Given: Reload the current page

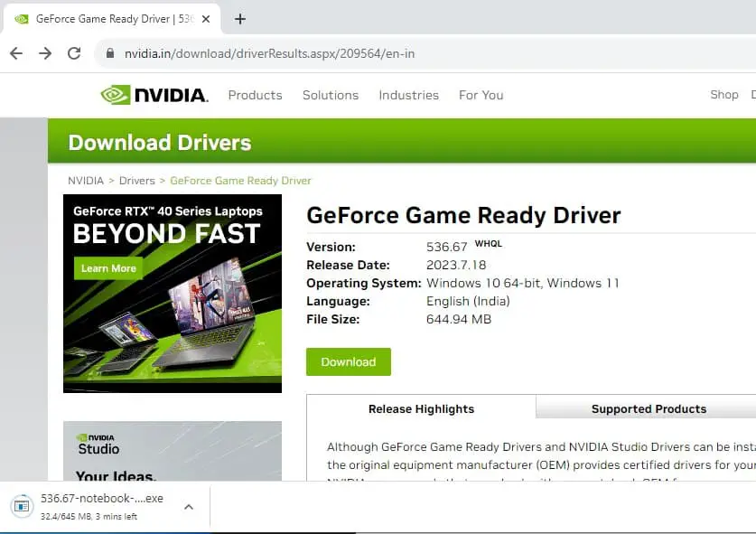Looking at the screenshot, I should click(74, 53).
